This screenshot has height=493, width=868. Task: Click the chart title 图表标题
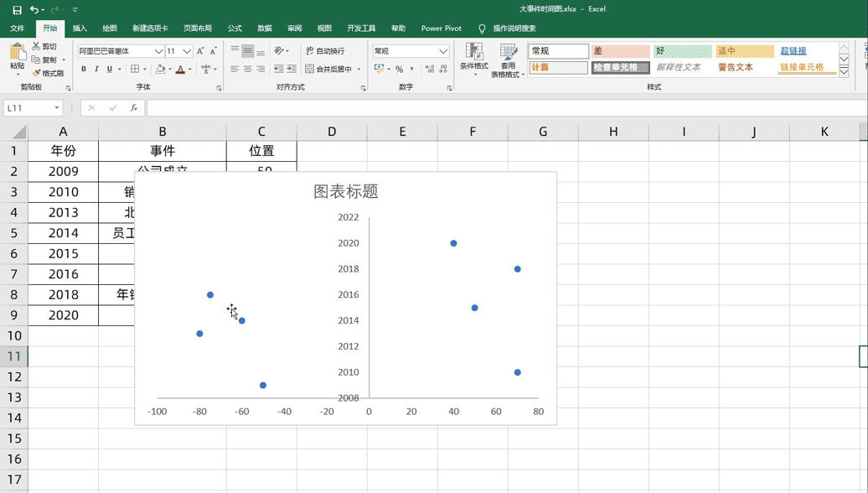tap(346, 192)
